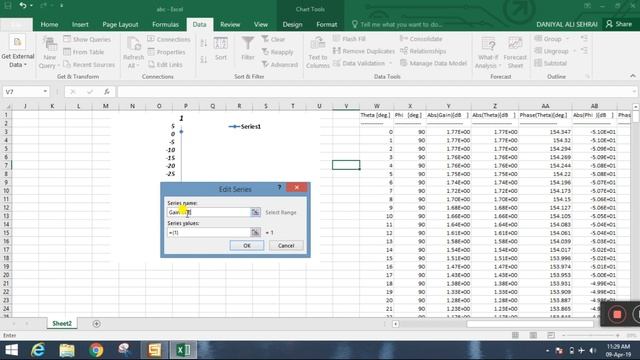Click Relationships
This screenshot has height=360, width=640.
(x=423, y=51)
